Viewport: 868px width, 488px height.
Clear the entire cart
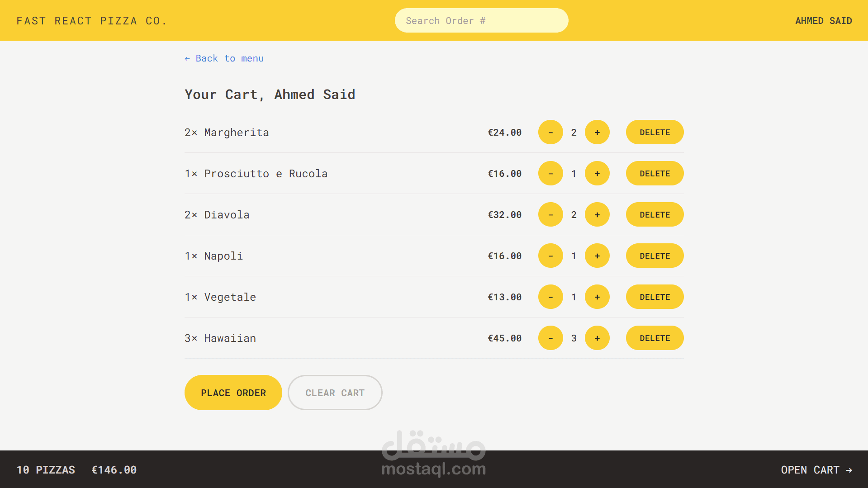coord(335,393)
